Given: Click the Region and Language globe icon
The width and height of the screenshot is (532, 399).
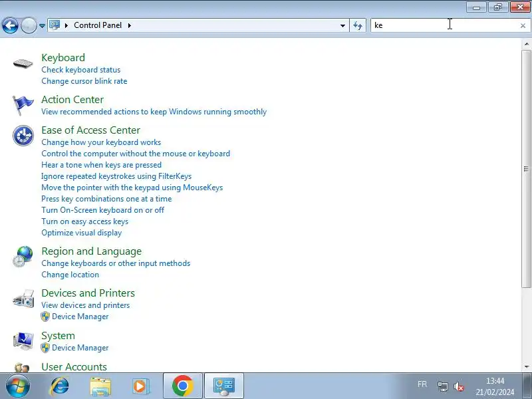Looking at the screenshot, I should coord(23,257).
